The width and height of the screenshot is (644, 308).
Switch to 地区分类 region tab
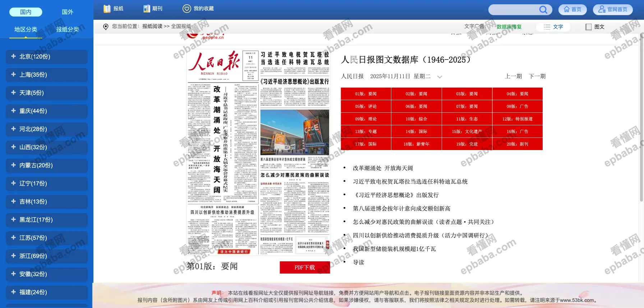pyautogui.click(x=26, y=29)
